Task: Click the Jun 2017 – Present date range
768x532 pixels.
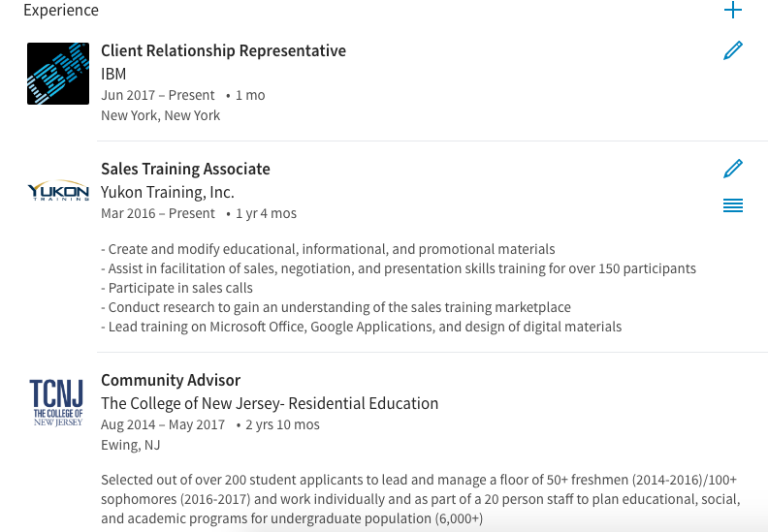Action: point(158,95)
